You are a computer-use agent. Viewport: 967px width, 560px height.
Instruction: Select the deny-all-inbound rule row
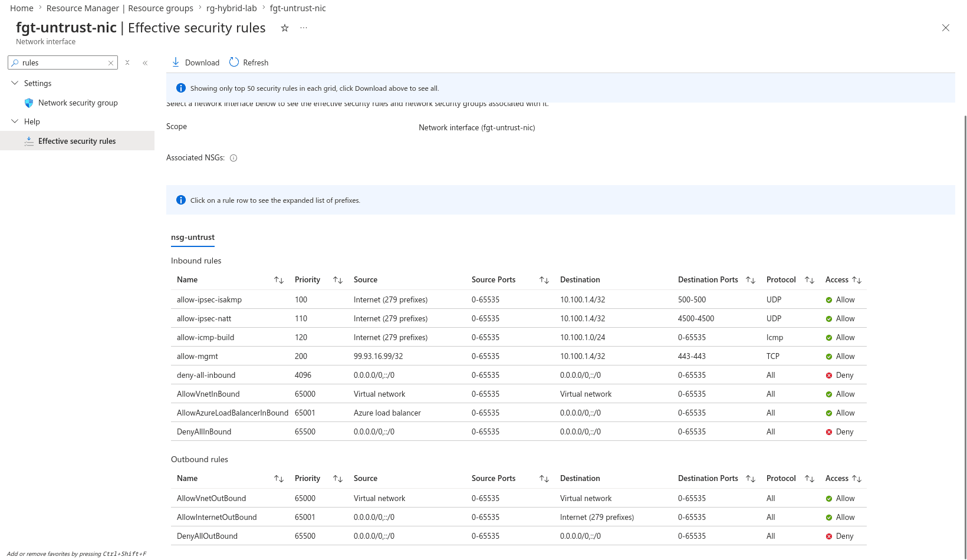[519, 375]
